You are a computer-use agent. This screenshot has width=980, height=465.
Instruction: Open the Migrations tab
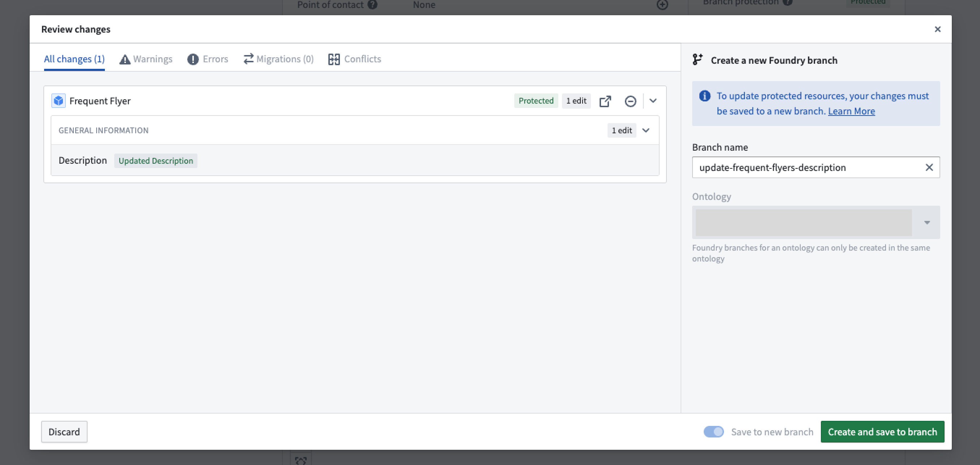pyautogui.click(x=278, y=59)
